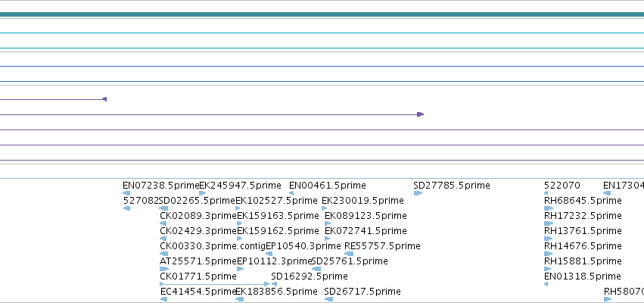Click the RH15881.5prime label
The height and width of the screenshot is (303, 644).
coord(583,261)
